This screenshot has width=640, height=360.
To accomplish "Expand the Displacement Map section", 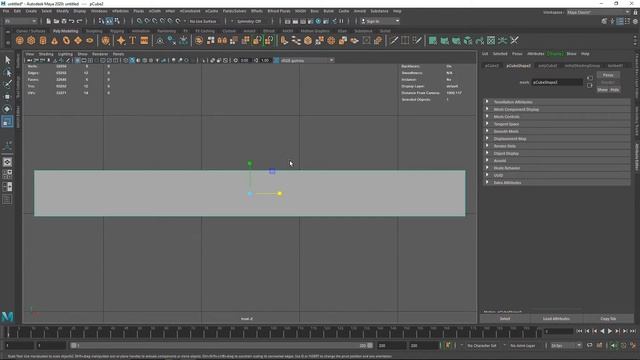I will point(557,139).
